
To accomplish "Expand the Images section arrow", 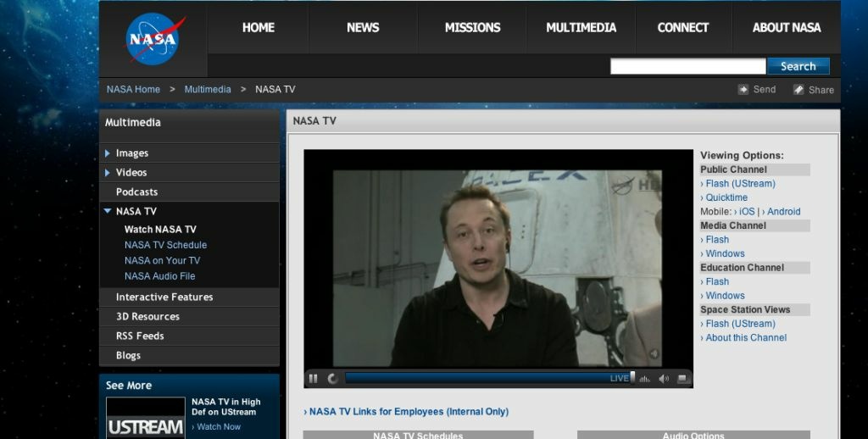I will coord(108,153).
